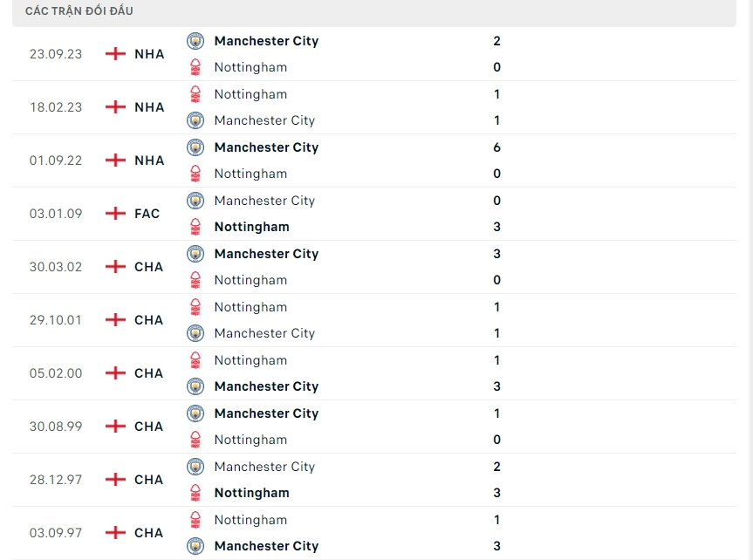Click Manchester City crest in 30.03.02 match

(195, 254)
